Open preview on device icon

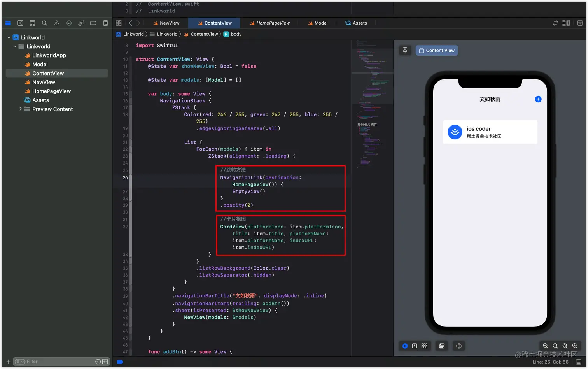click(x=459, y=346)
